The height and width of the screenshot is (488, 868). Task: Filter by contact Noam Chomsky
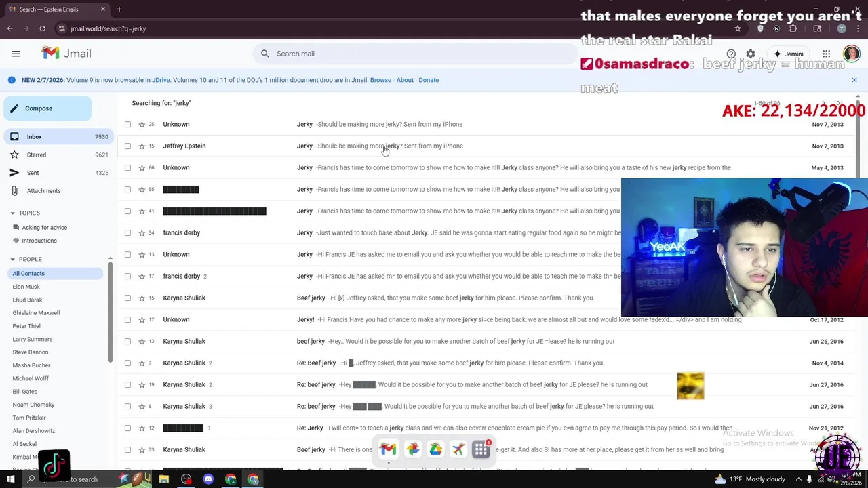[33, 405]
